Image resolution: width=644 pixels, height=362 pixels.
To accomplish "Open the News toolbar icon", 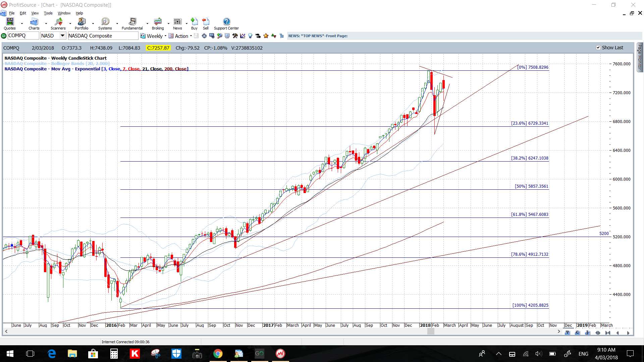I will point(177,24).
